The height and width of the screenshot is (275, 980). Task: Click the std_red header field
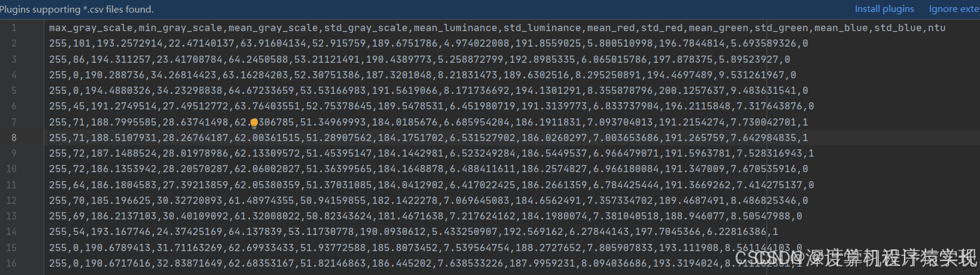(x=662, y=28)
